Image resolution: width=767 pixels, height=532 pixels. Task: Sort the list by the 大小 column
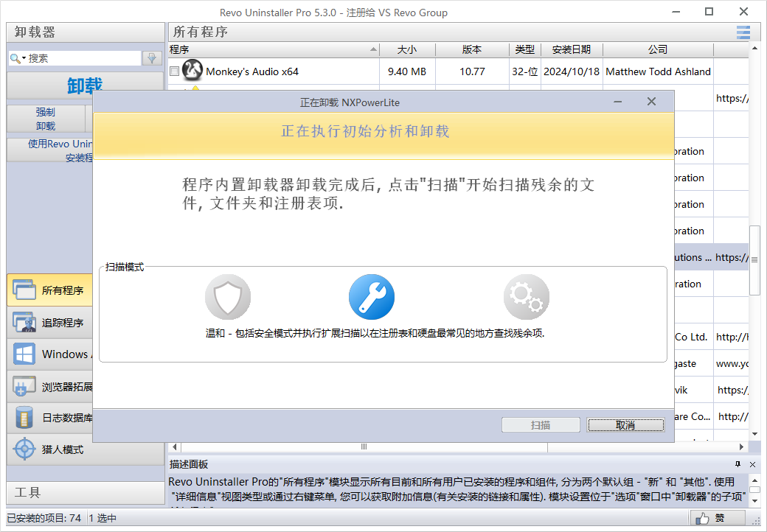click(x=407, y=49)
